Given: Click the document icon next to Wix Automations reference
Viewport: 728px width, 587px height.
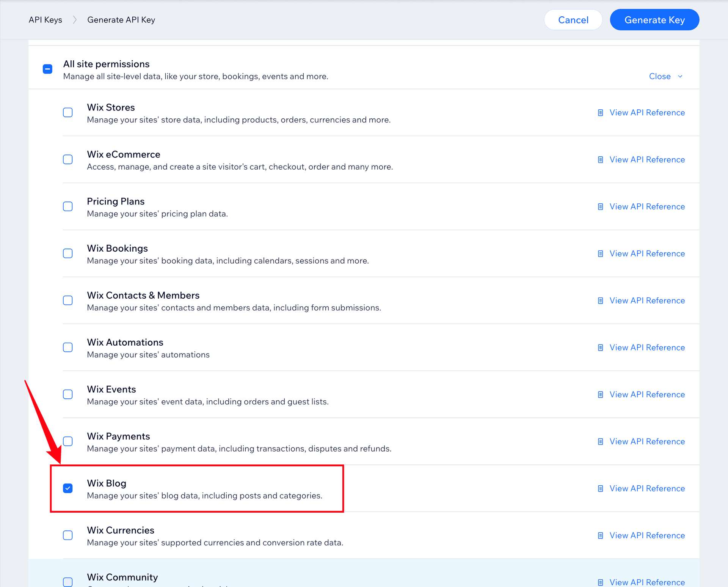Looking at the screenshot, I should pyautogui.click(x=600, y=347).
